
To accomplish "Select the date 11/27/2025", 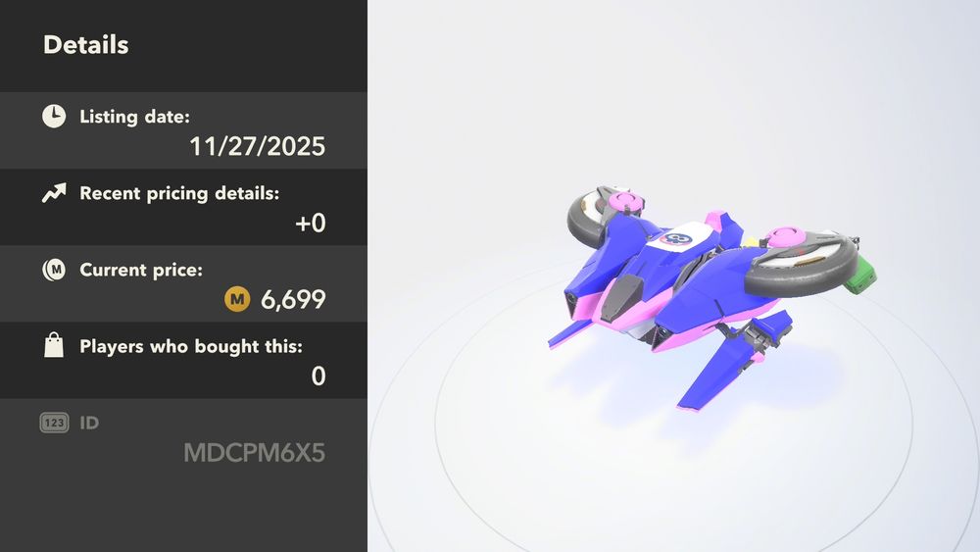I will [257, 146].
